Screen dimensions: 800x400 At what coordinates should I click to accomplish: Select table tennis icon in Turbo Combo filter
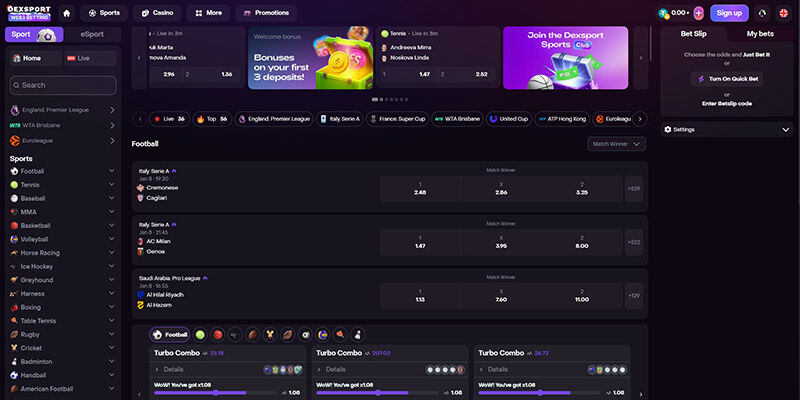pos(340,335)
